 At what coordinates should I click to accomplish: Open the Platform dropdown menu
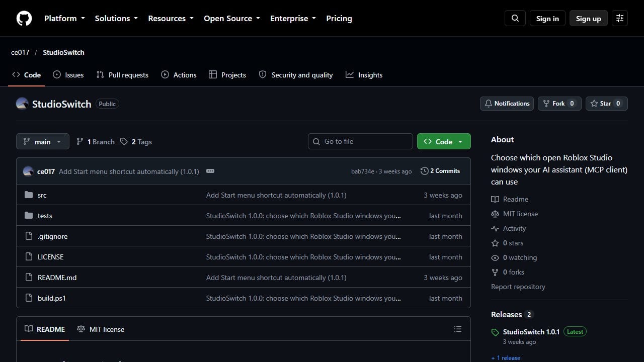[x=64, y=19]
